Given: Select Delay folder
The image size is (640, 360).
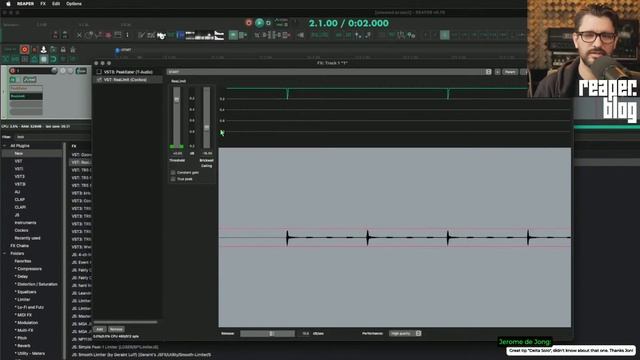Looking at the screenshot, I should click(22, 277).
